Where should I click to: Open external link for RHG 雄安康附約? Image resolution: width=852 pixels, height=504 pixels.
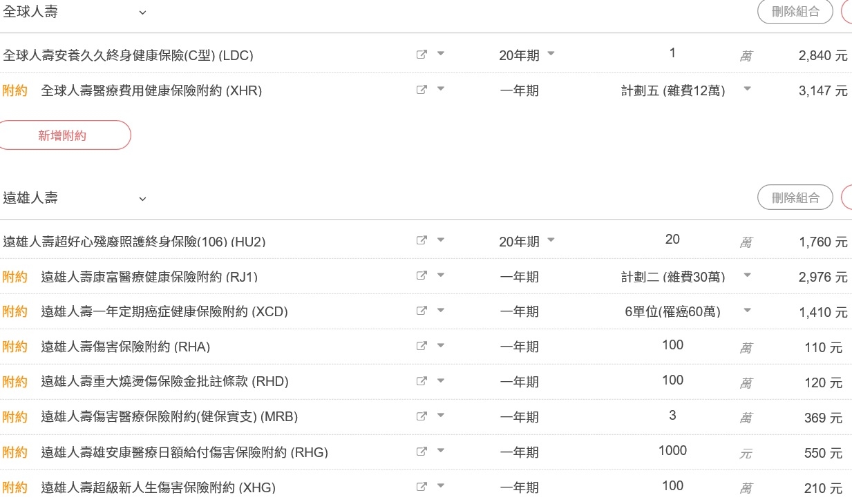(x=422, y=452)
